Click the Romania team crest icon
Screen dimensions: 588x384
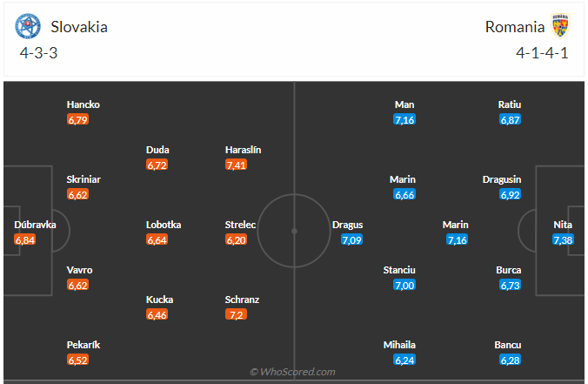[x=559, y=26]
